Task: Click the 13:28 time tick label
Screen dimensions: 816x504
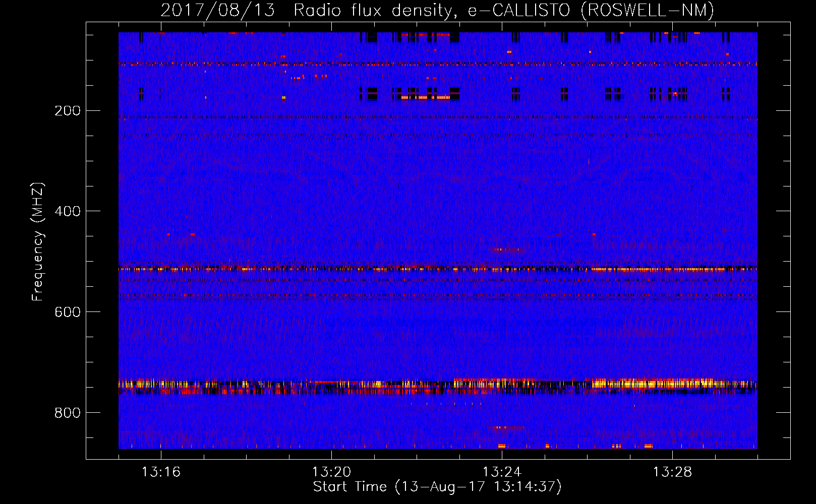Action: click(672, 472)
